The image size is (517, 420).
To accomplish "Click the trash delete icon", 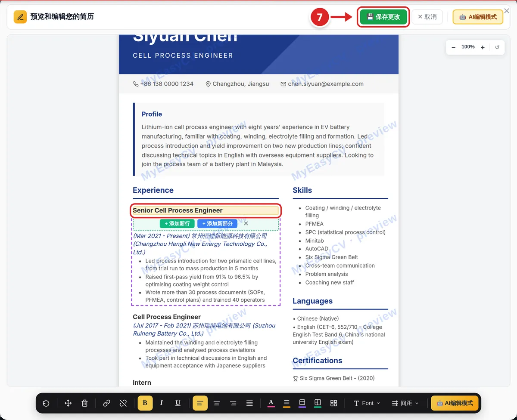I will [84, 403].
